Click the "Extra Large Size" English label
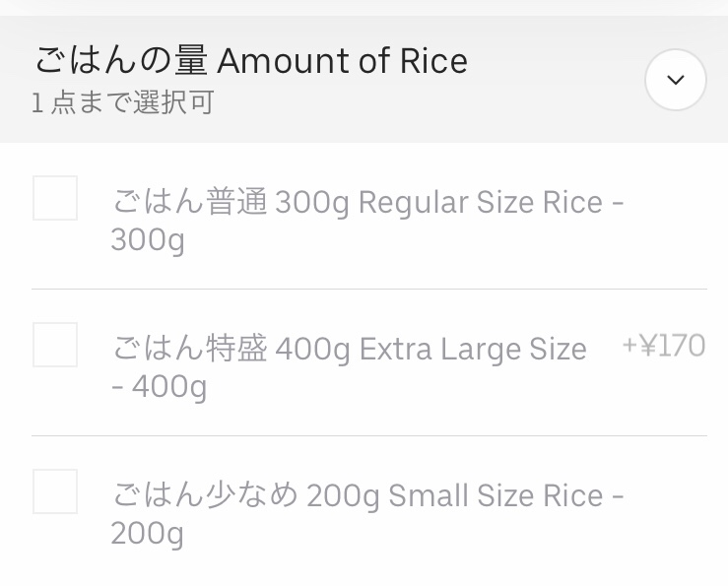This screenshot has height=586, width=728. point(473,350)
